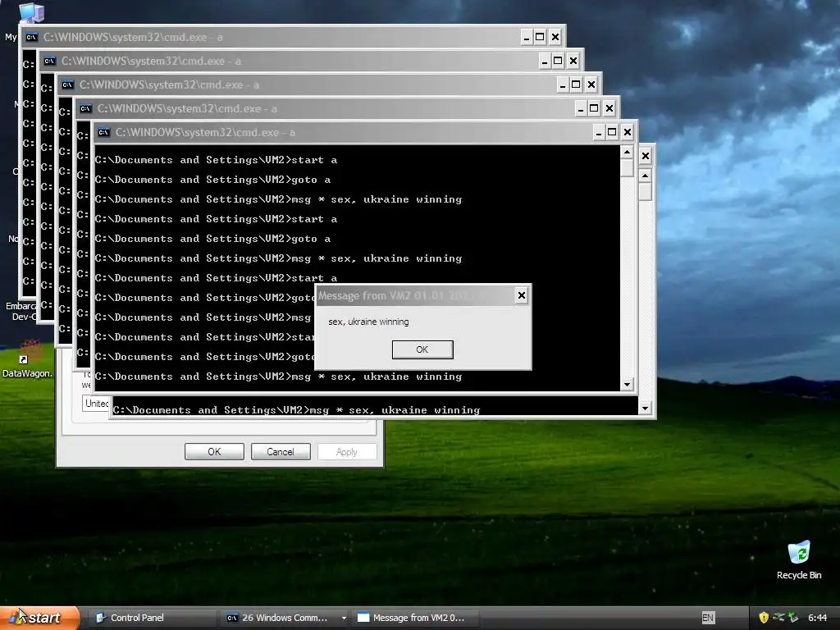840x630 pixels.
Task: Close the Message from VM2 dialog
Action: (521, 295)
